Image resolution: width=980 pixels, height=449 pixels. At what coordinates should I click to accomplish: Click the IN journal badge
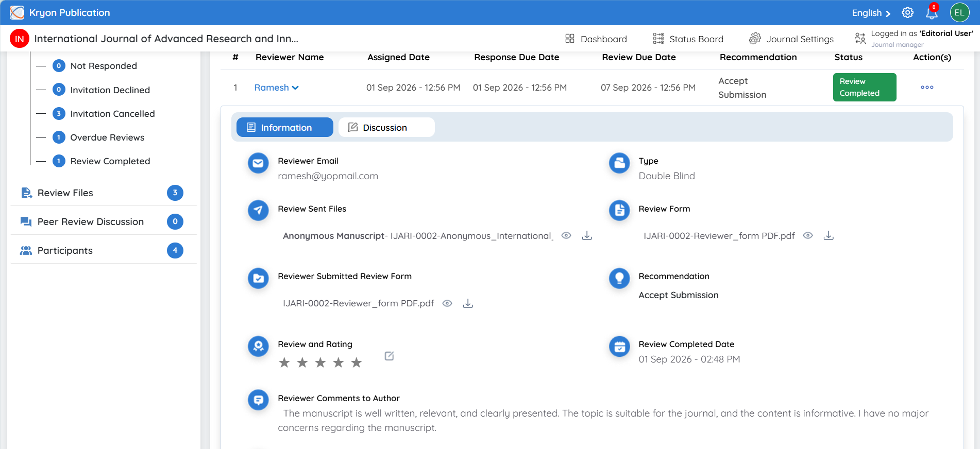20,39
